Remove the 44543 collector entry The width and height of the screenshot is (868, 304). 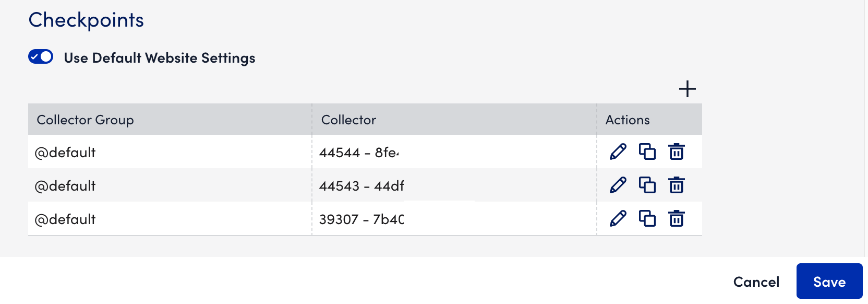pos(677,185)
